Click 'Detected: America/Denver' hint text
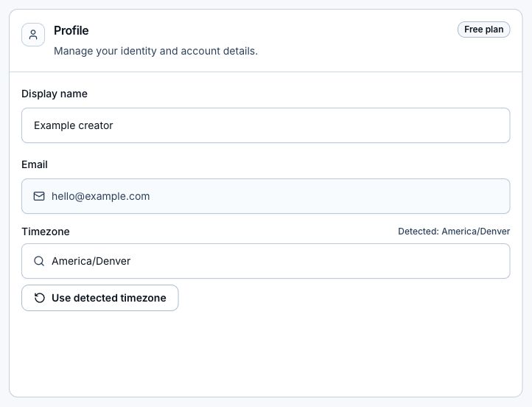This screenshot has width=532, height=407. (454, 232)
